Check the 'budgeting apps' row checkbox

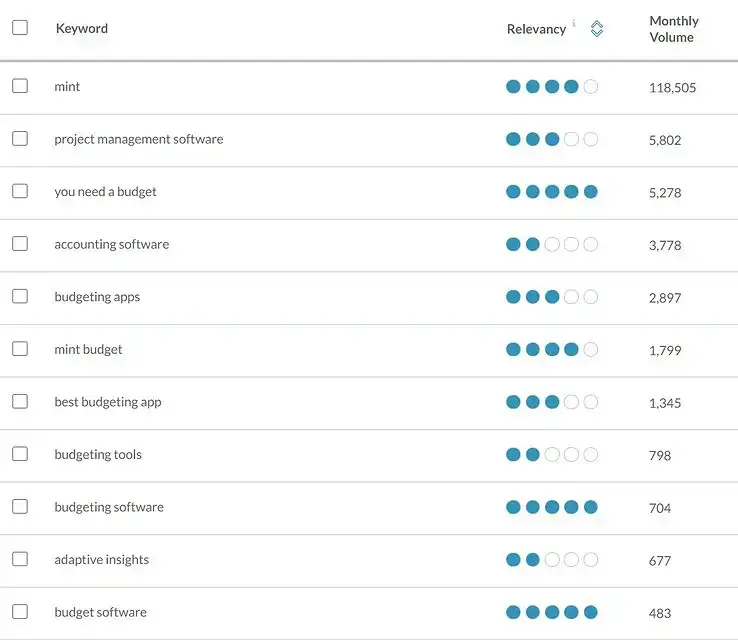pyautogui.click(x=20, y=296)
